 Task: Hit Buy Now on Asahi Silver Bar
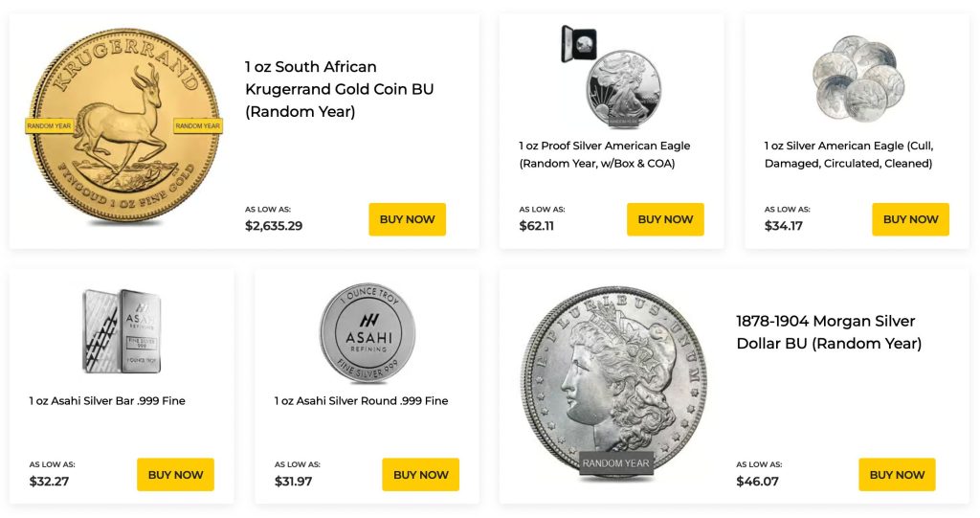(x=175, y=475)
